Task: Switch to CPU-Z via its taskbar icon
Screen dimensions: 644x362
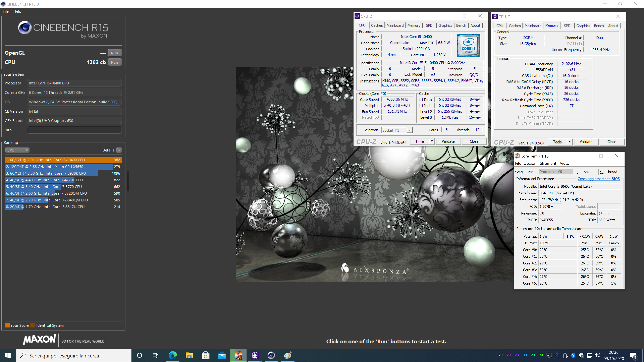Action: [255, 355]
